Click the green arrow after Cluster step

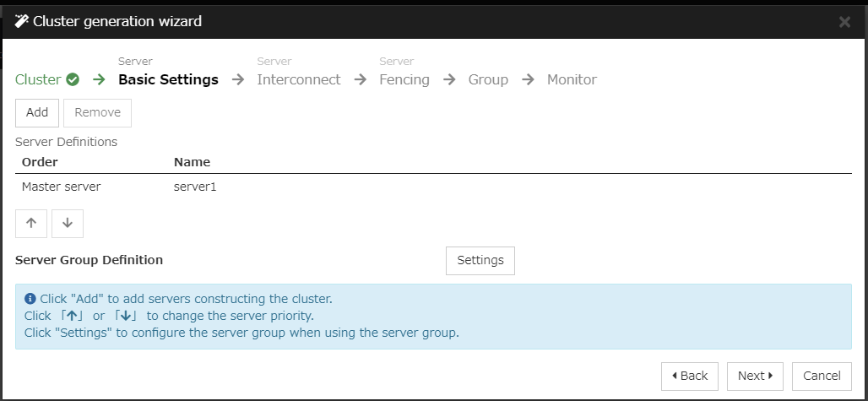99,80
